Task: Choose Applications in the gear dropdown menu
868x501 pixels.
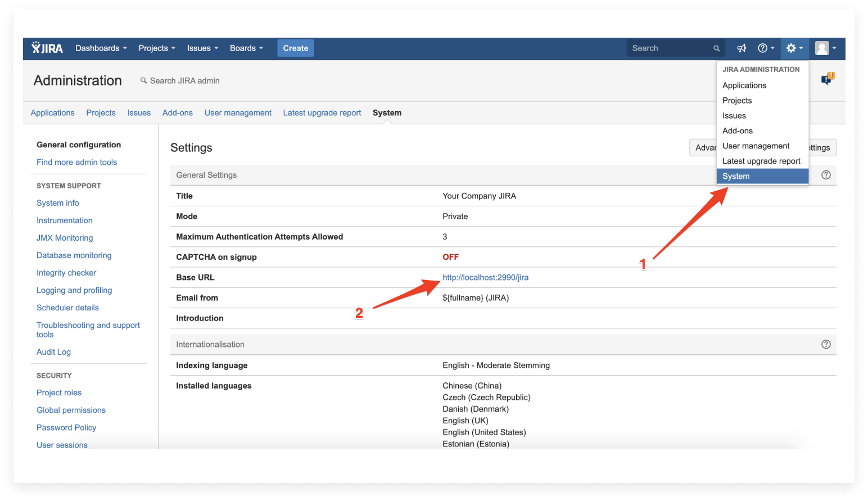Action: click(762, 85)
